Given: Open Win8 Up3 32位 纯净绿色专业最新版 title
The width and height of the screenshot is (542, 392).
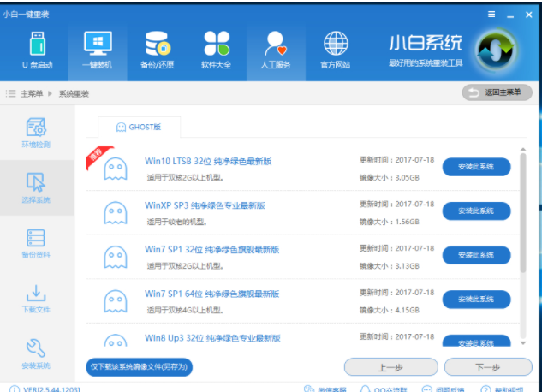Looking at the screenshot, I should click(x=212, y=338).
